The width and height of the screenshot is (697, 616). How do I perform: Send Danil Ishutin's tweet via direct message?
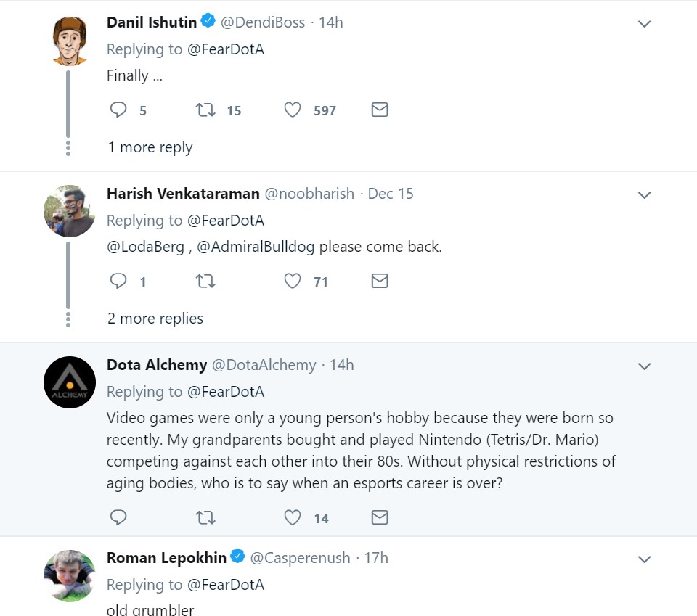pos(380,110)
